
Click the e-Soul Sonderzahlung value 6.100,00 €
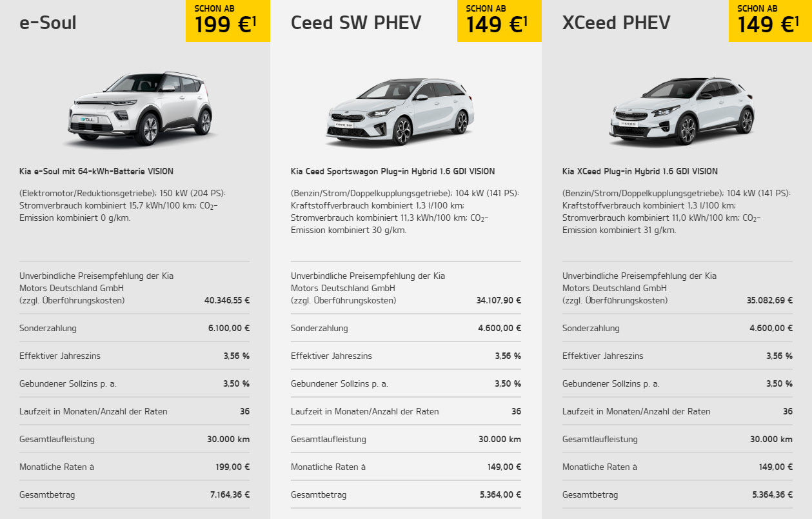[x=229, y=328]
